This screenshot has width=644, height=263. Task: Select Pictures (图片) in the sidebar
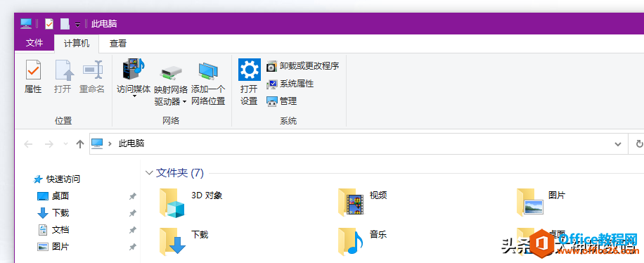53,247
